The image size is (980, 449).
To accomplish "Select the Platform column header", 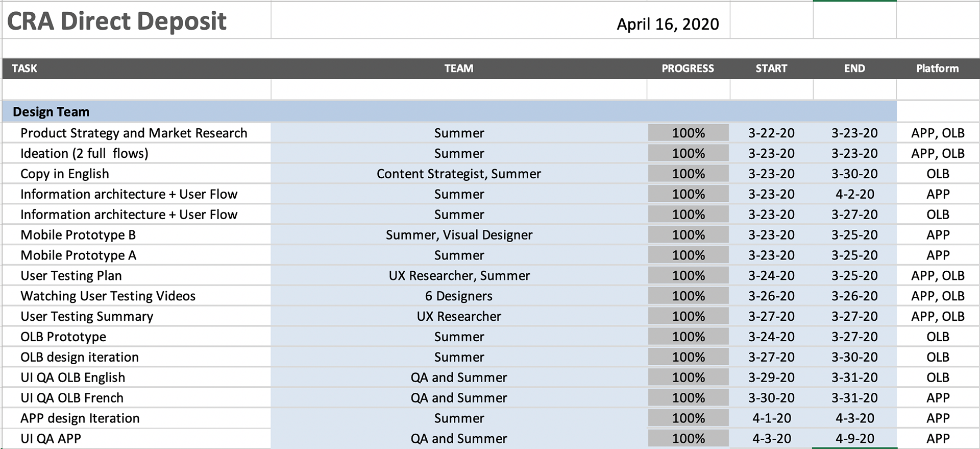I will pos(937,68).
